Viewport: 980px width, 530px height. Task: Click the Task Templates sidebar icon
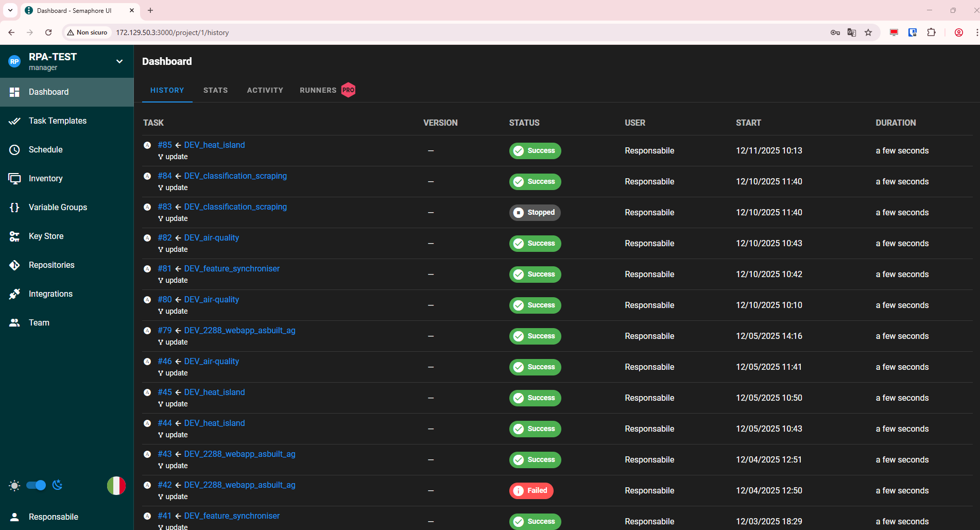pos(14,121)
